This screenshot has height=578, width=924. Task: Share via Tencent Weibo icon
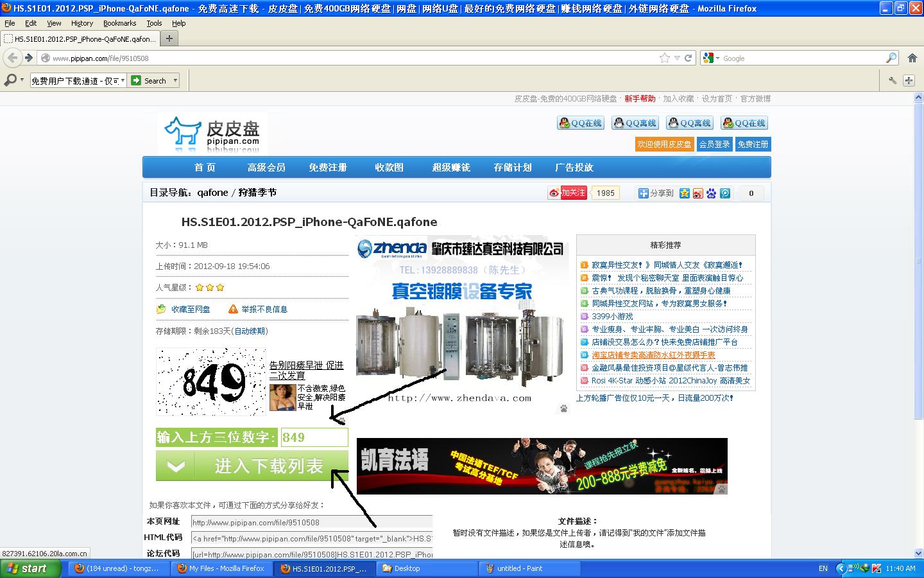tap(725, 193)
